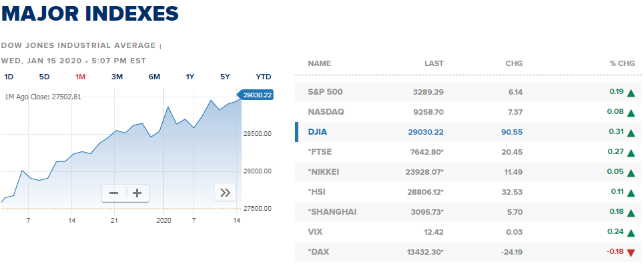Click the *SHANGHAI index name
This screenshot has height=264, width=644.
tap(332, 212)
